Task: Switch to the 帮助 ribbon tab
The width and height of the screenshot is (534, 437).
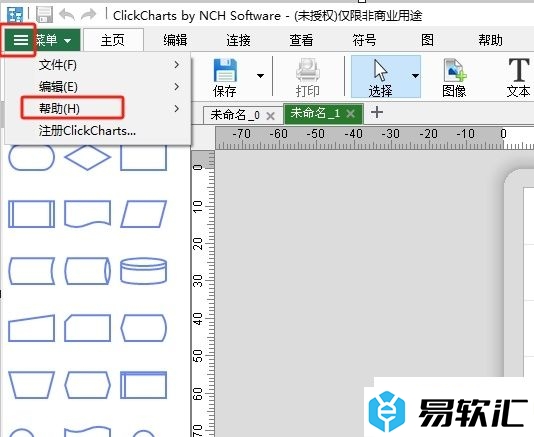Action: point(490,40)
